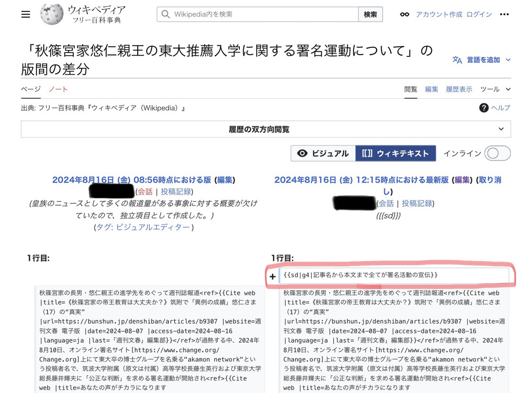The image size is (532, 393).
Task: Click 会話 link under 12:15 revision
Action: pyautogui.click(x=386, y=203)
